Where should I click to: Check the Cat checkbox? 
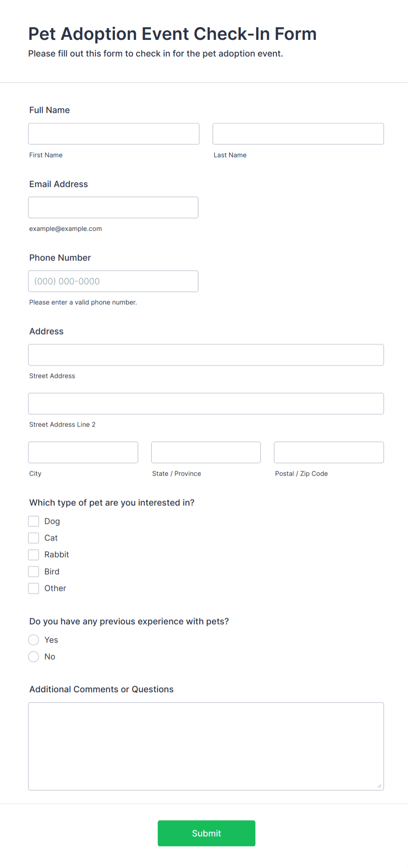coord(33,537)
